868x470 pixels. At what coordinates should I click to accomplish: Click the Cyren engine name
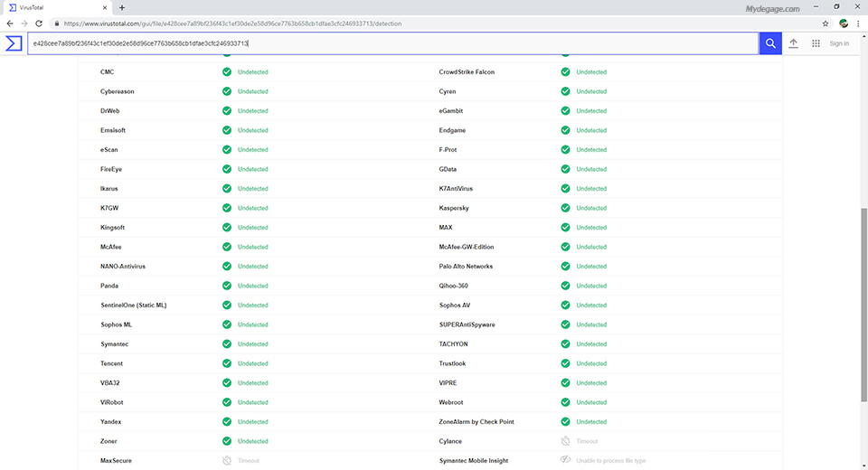click(448, 91)
